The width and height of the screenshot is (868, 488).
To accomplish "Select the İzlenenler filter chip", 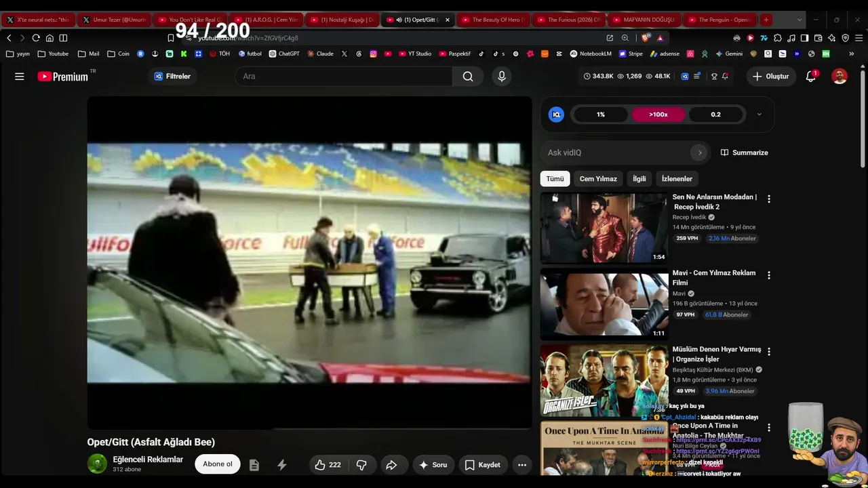I will pos(677,179).
